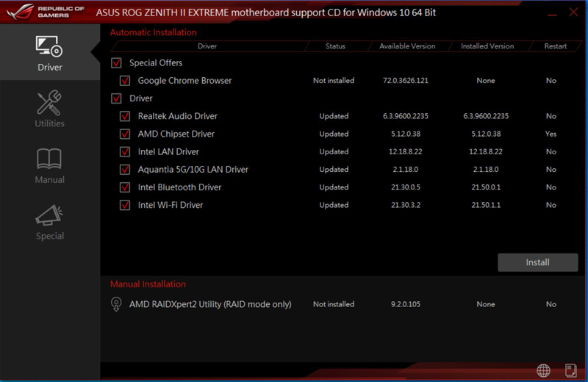Click the Installed Version column header

(x=487, y=46)
